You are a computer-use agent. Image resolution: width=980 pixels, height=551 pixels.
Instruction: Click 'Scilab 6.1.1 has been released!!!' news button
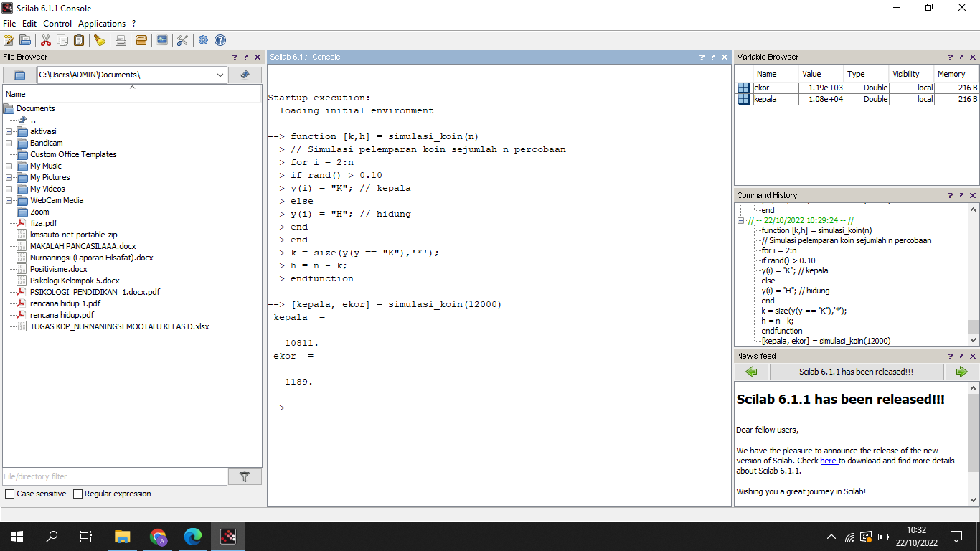[857, 372]
